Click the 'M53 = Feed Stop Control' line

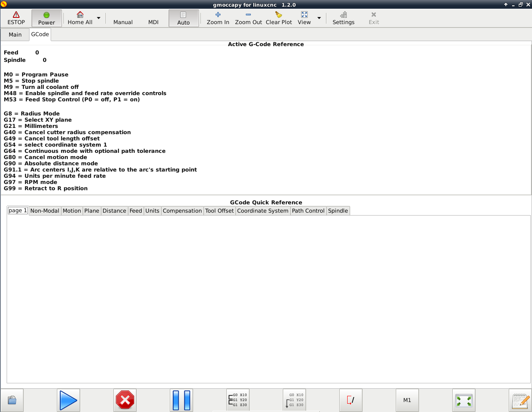tap(72, 100)
